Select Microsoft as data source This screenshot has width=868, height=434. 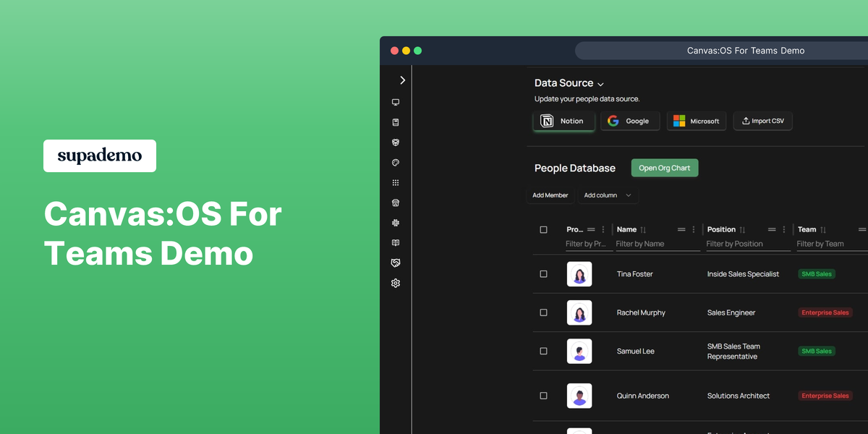click(x=697, y=121)
